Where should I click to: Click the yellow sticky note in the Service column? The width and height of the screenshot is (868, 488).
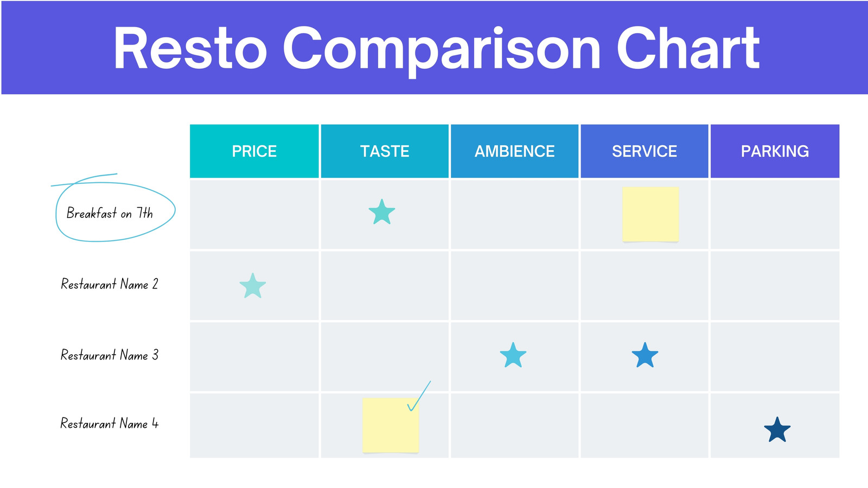tap(650, 214)
